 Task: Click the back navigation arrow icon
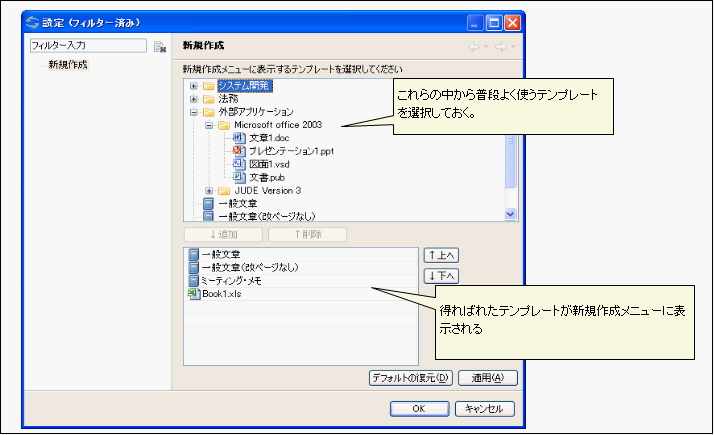(x=474, y=46)
